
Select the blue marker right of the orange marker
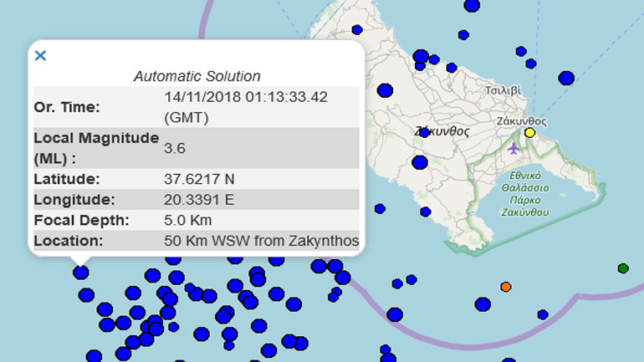[x=543, y=314]
